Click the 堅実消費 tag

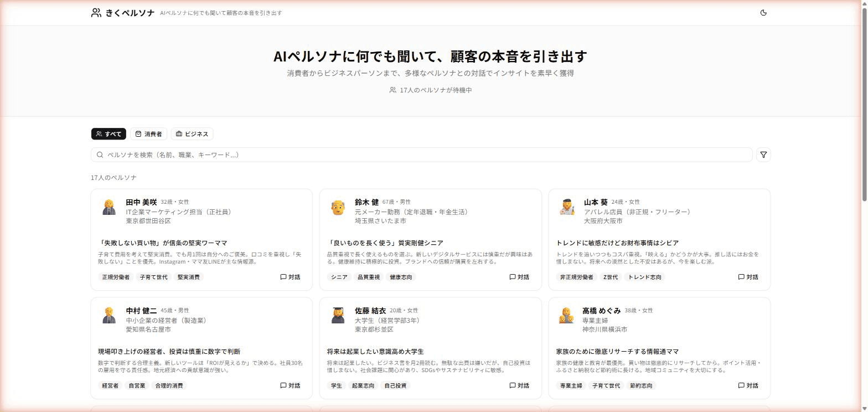189,277
